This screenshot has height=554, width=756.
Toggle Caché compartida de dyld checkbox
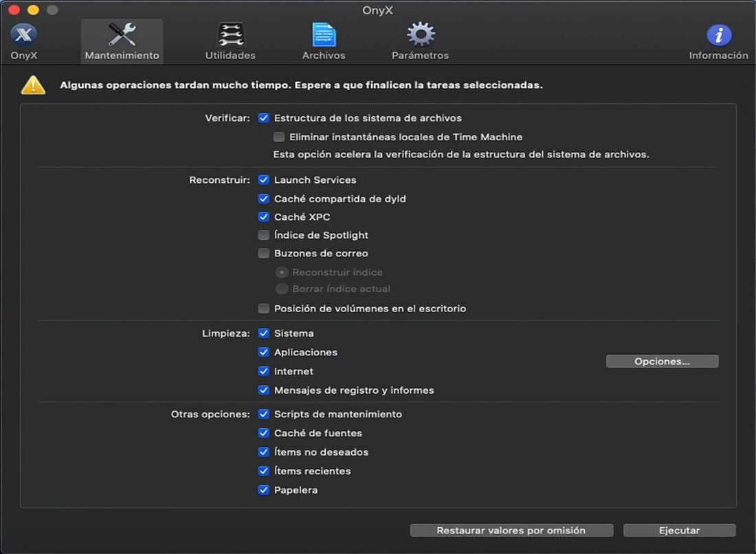[264, 199]
